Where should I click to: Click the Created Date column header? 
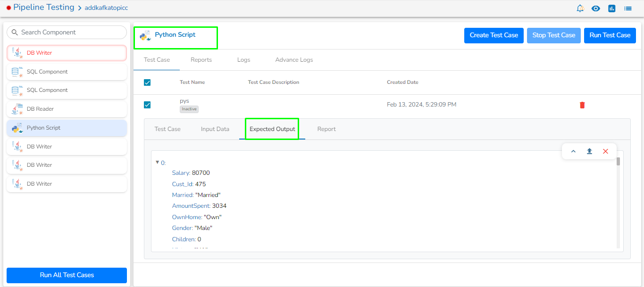(402, 82)
